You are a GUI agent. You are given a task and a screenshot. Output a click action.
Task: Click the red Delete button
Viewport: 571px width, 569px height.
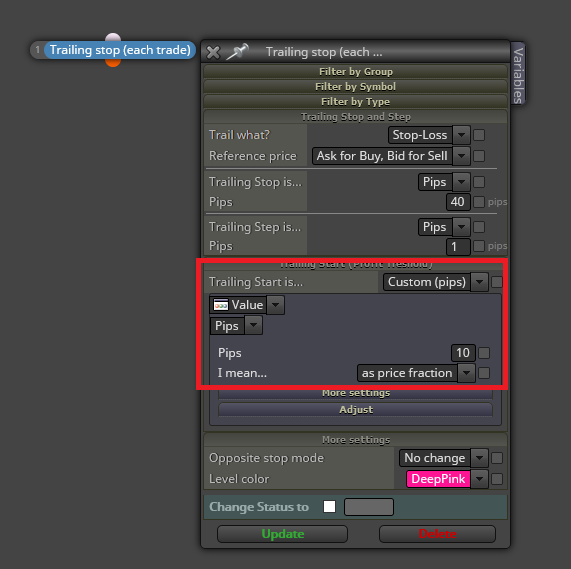click(437, 534)
